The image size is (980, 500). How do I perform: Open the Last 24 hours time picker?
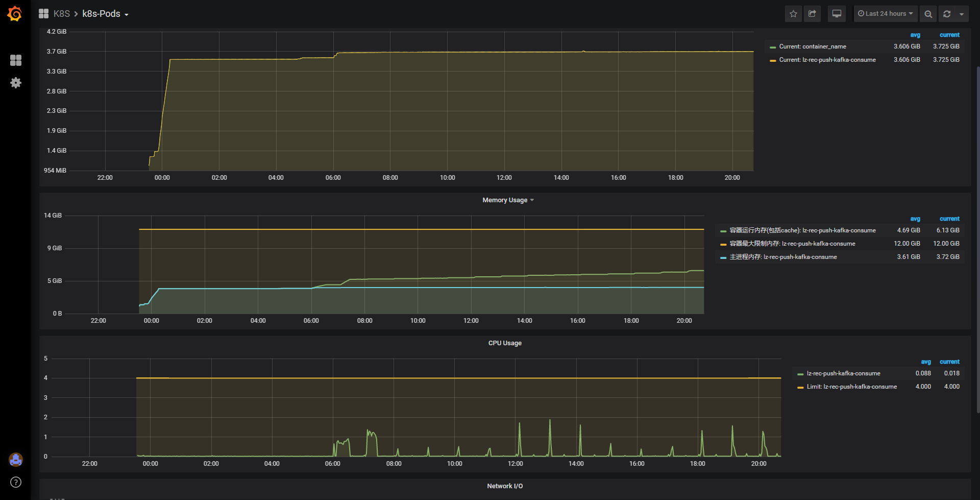[x=886, y=14]
